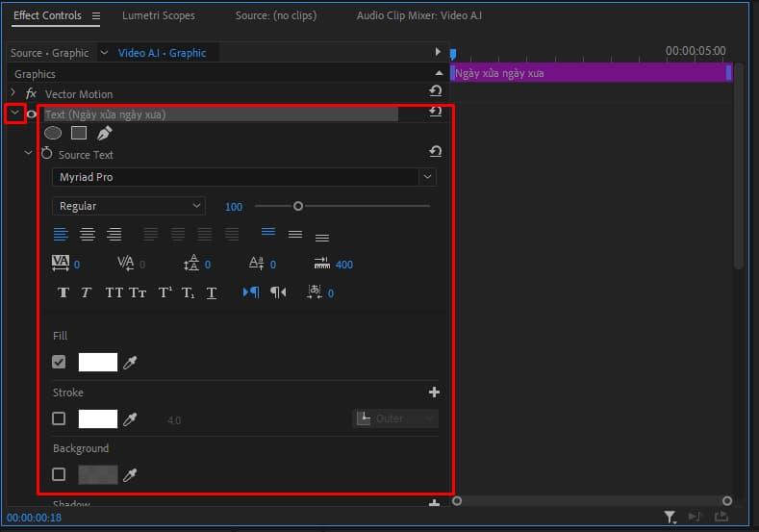Add another stroke with plus button
759x532 pixels.
pos(434,393)
